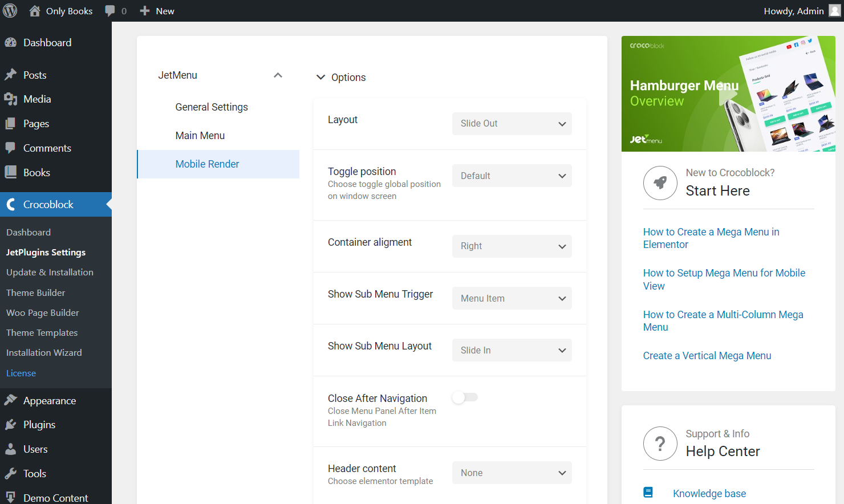Click the WordPress logo icon

[10, 11]
